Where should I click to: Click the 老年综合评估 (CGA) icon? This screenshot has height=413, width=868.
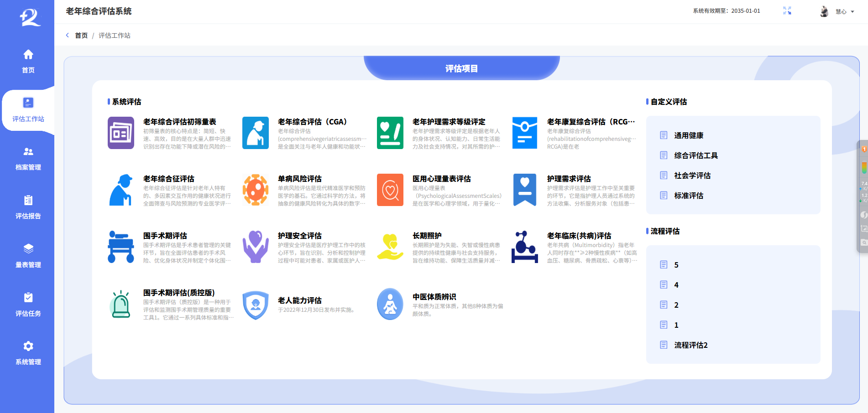point(255,133)
